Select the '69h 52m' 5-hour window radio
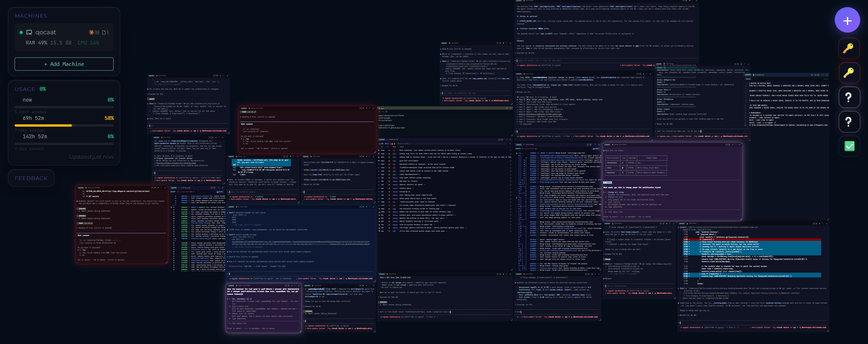 [x=17, y=118]
